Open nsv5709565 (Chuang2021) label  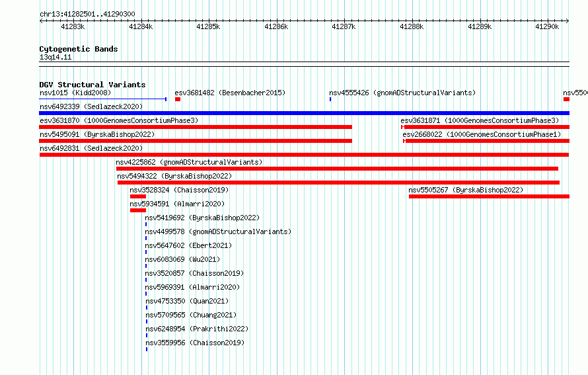coord(191,315)
